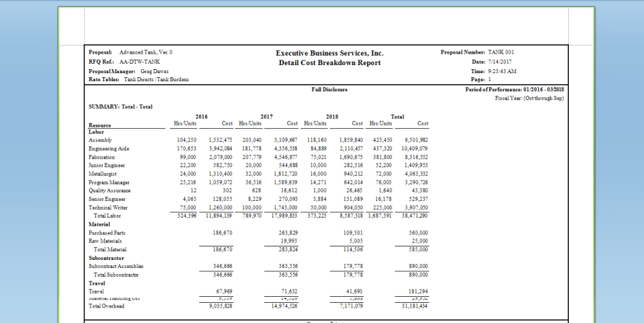644x323 pixels.
Task: Select the RFQ Ref value 'AA-DTW-TANK'
Action: coord(140,62)
